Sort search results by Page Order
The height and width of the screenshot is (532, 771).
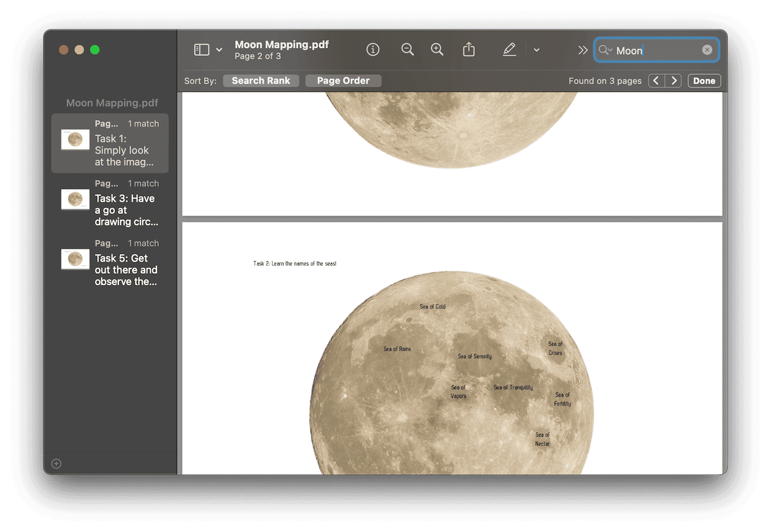click(343, 81)
